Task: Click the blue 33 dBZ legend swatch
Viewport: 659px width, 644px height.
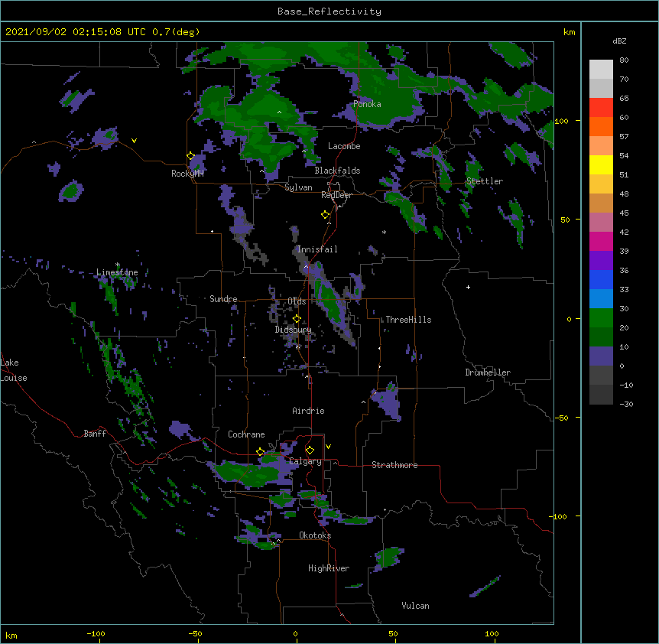Action: click(x=601, y=279)
